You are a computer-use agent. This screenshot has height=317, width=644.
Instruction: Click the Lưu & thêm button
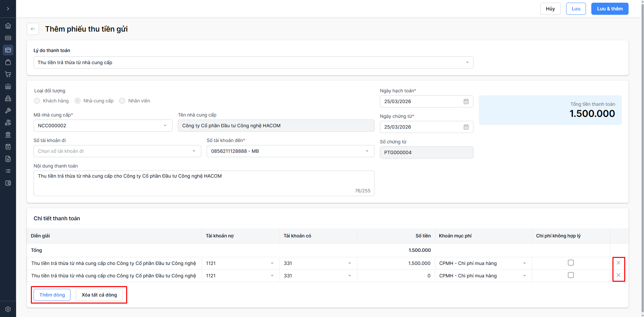(x=609, y=9)
